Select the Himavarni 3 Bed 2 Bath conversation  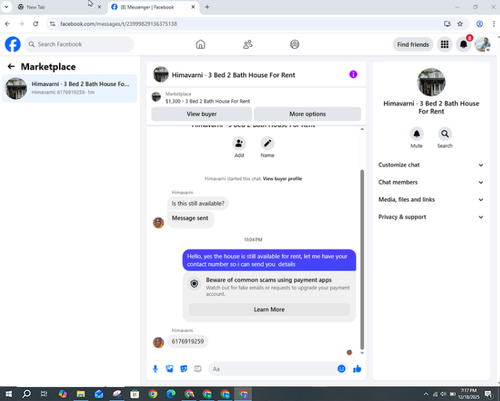click(x=70, y=88)
